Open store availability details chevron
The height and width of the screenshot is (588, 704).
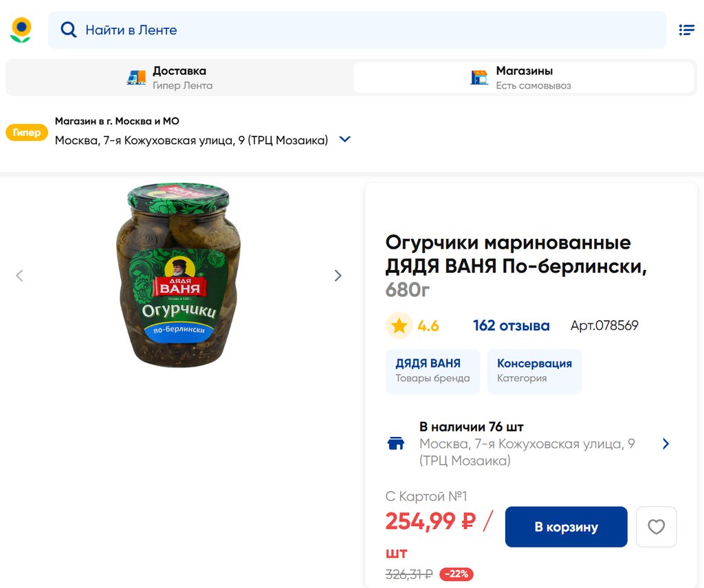[665, 444]
